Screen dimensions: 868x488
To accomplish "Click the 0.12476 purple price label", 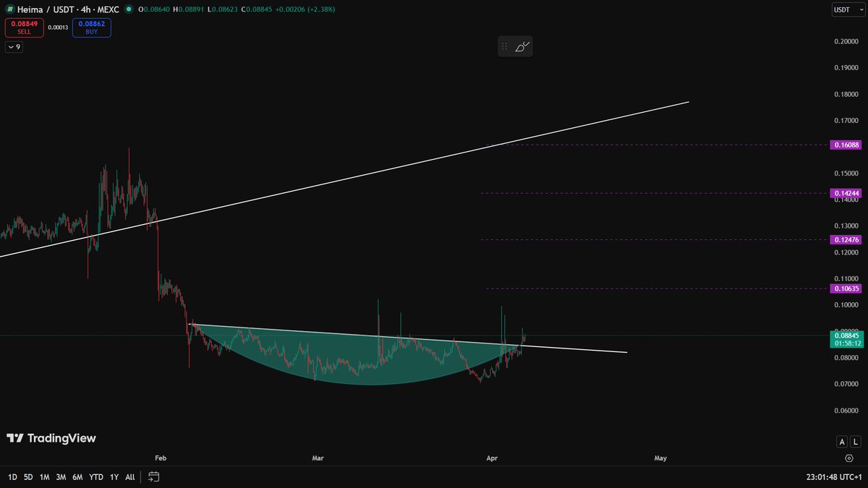I will [x=846, y=239].
